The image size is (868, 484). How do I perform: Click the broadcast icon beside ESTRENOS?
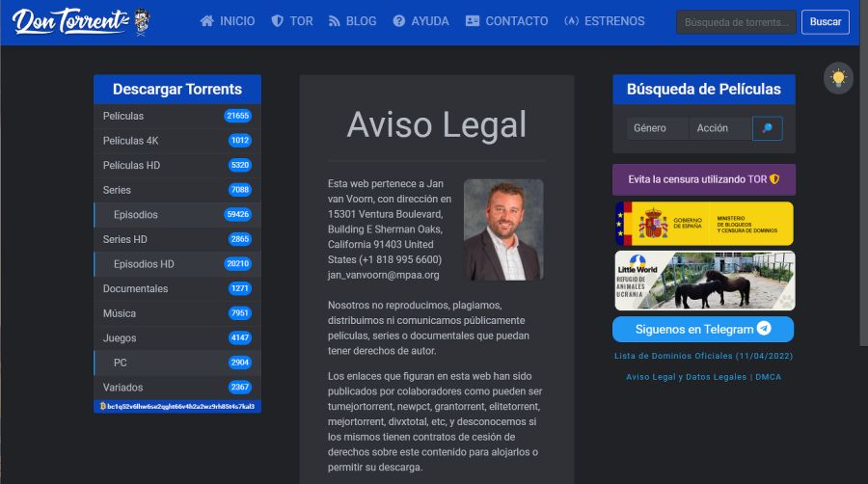pyautogui.click(x=571, y=21)
